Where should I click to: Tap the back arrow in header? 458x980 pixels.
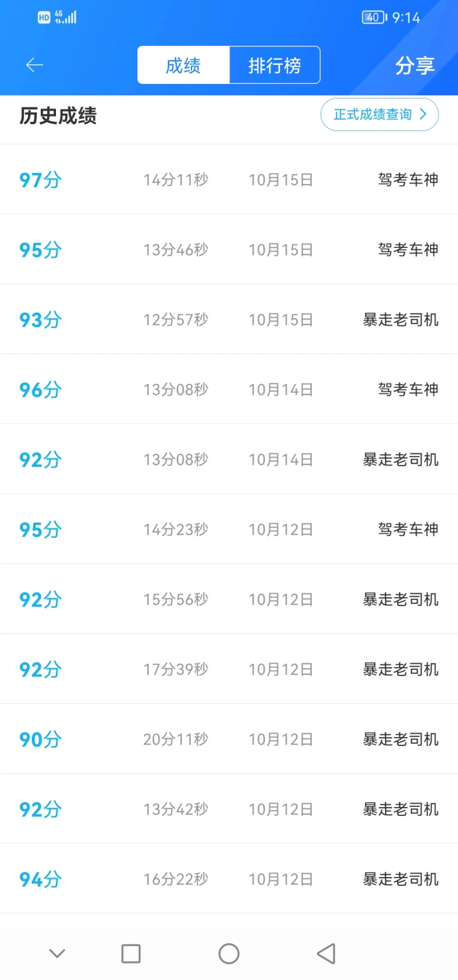coord(34,65)
